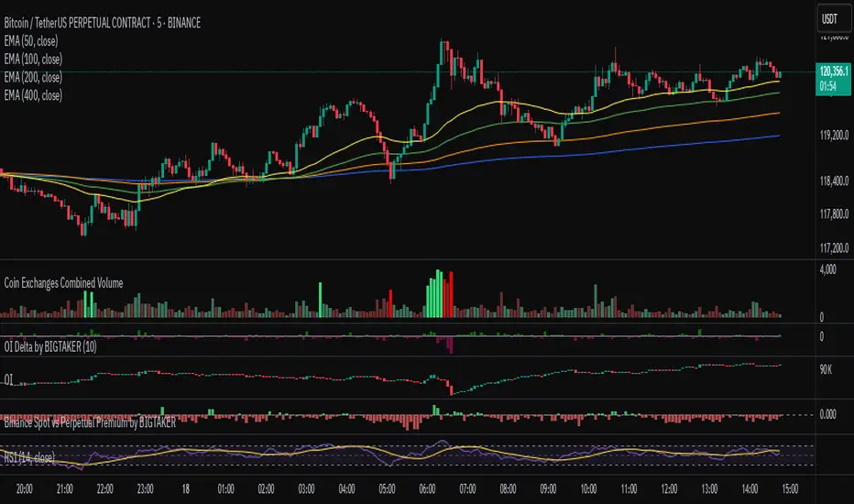Viewport: 854px width, 504px height.
Task: Click the 01:00 time axis label
Action: coord(225,488)
